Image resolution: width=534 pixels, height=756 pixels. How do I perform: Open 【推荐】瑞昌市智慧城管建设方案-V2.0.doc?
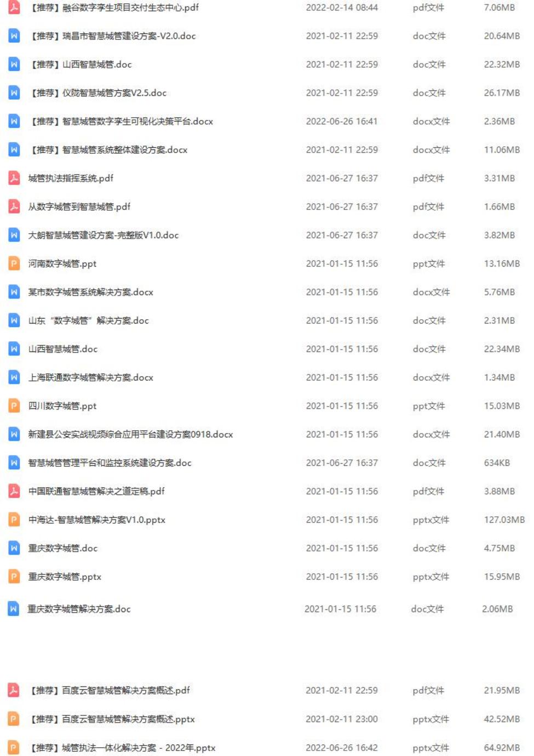click(x=112, y=36)
